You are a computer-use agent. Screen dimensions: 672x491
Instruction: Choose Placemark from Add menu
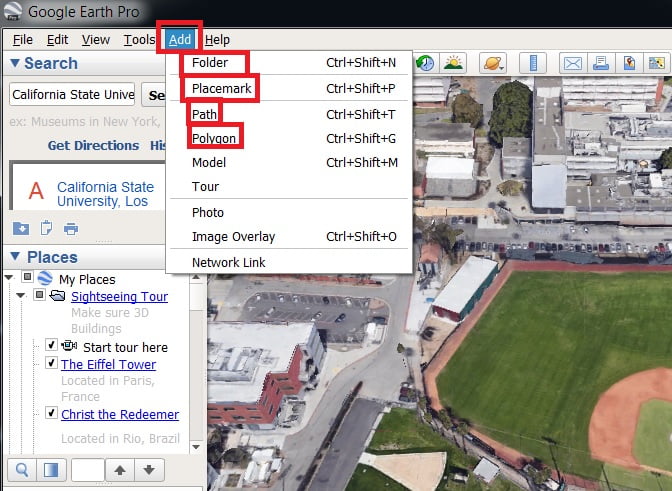[289, 88]
